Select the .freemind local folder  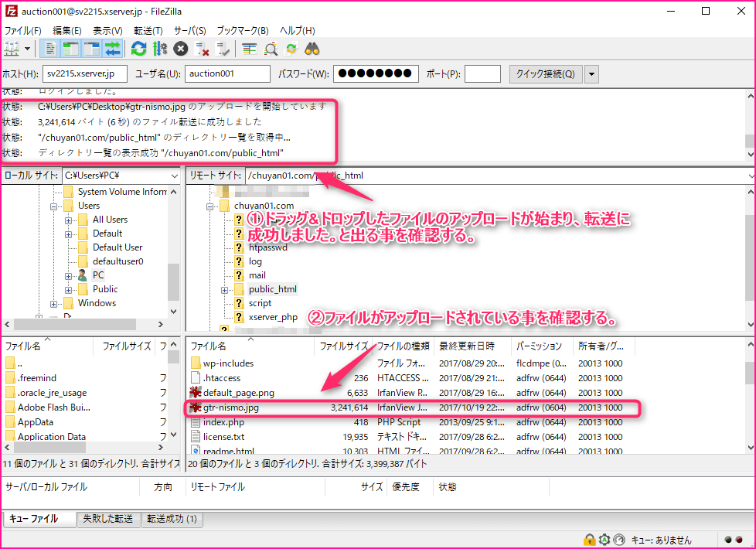37,378
